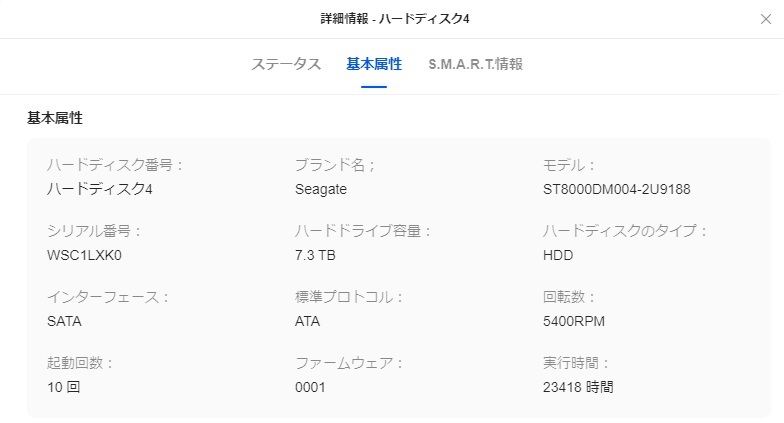Click the brand name value Seagate

pyautogui.click(x=321, y=189)
